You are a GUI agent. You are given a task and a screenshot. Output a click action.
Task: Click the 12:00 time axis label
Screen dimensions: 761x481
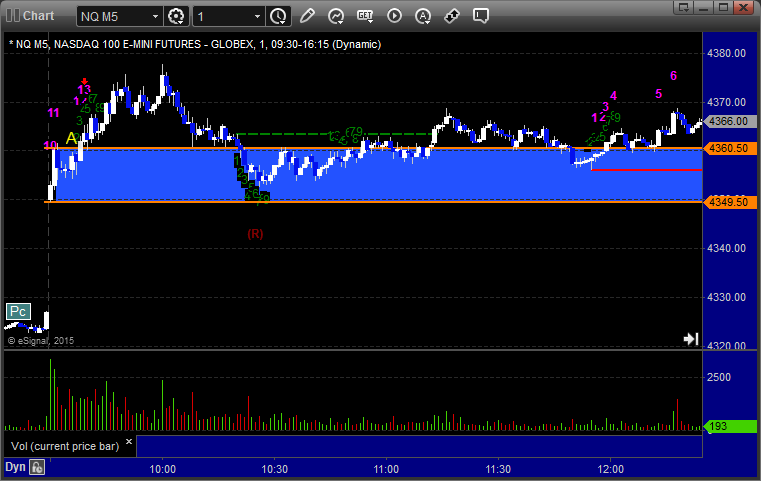point(611,469)
